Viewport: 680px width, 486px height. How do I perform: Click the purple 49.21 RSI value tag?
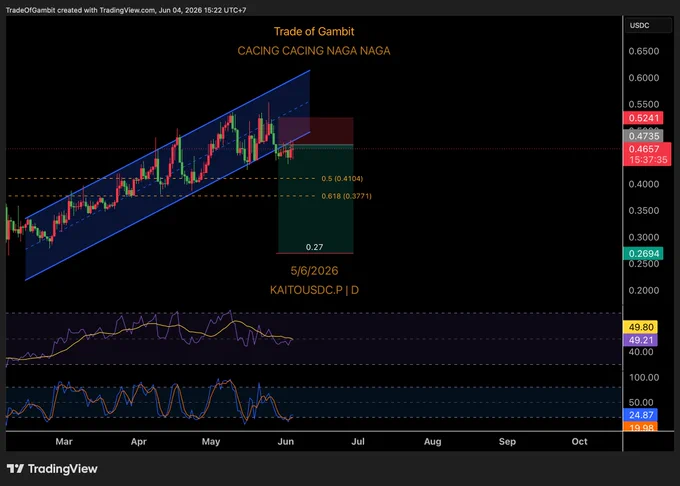click(x=641, y=340)
